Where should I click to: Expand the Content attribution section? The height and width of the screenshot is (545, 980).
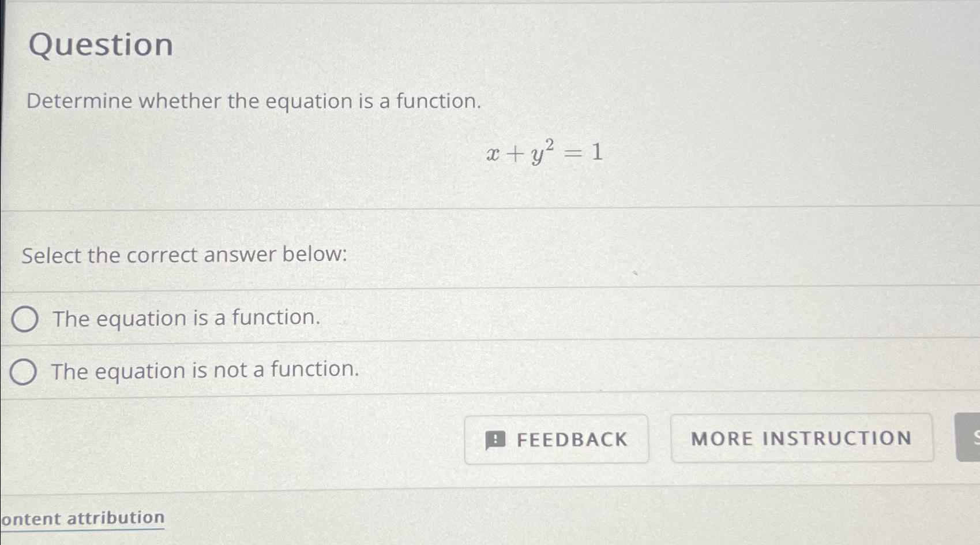pos(82,518)
